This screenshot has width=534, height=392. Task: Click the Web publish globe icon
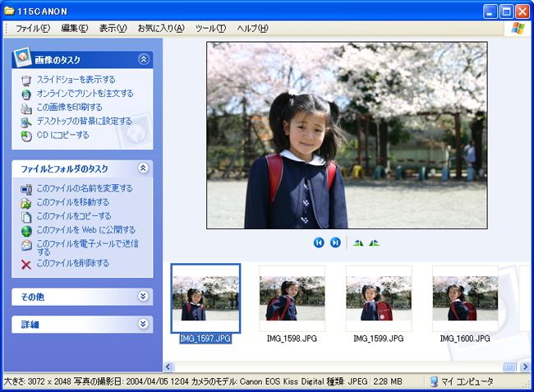(x=26, y=231)
